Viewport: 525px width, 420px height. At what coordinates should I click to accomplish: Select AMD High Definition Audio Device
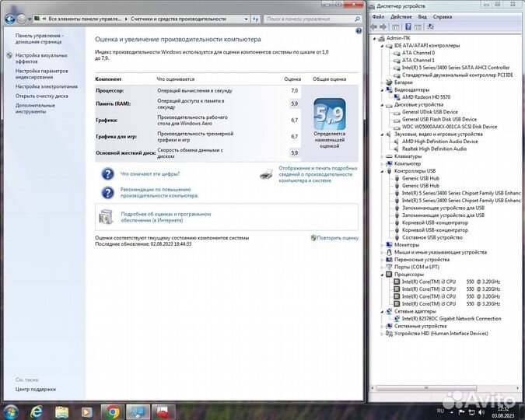[440, 142]
